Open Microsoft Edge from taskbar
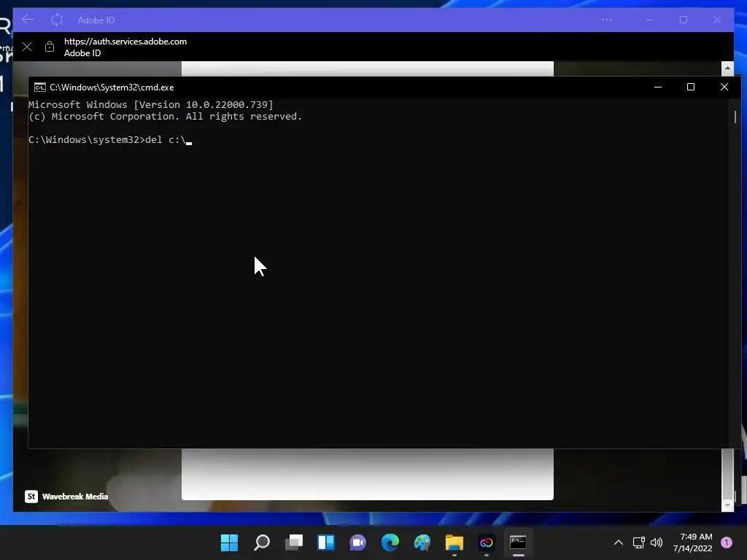 tap(390, 542)
